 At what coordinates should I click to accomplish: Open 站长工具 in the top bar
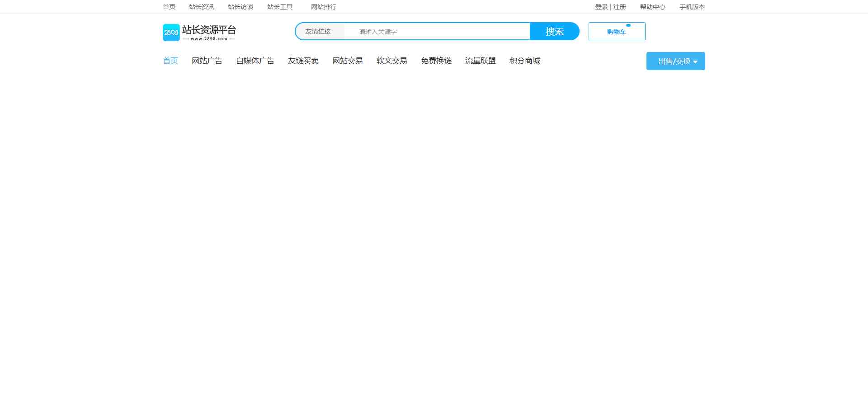tap(280, 7)
